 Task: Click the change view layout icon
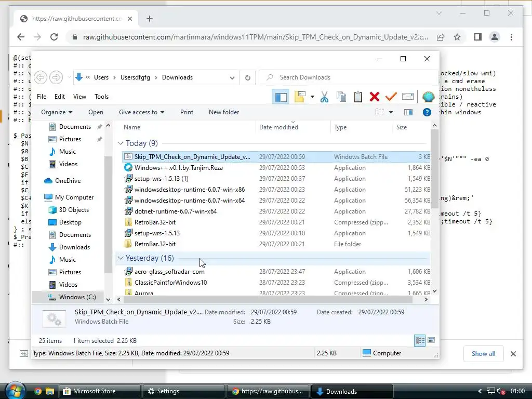[x=380, y=112]
